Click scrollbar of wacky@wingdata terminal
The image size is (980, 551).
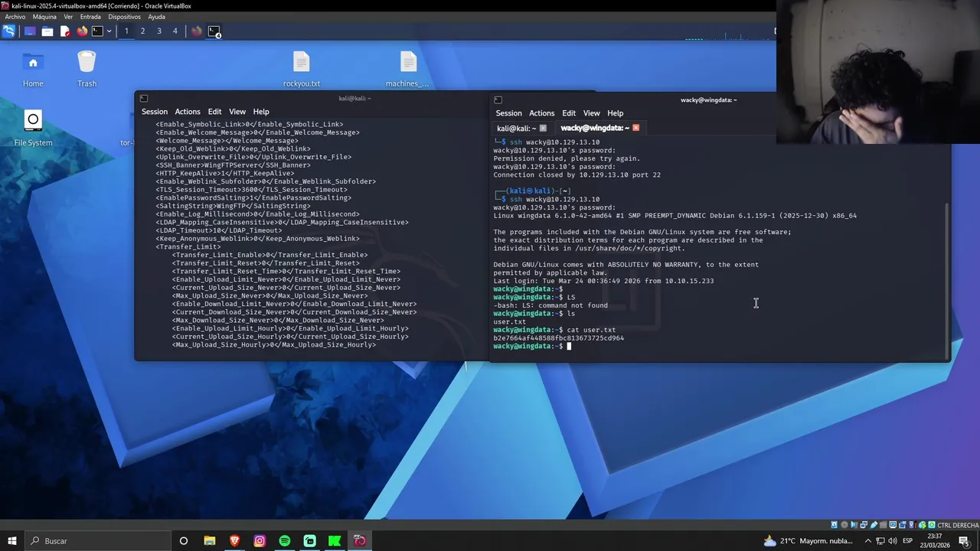(x=947, y=279)
